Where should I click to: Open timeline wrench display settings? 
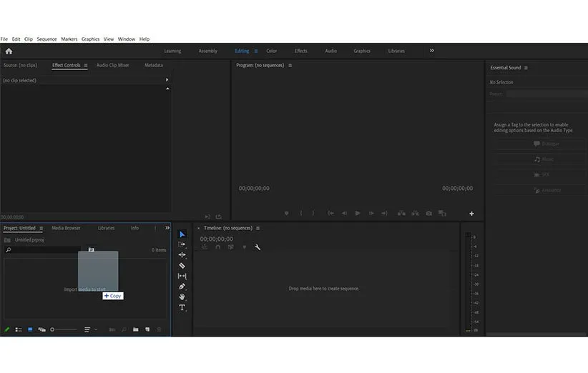click(258, 247)
